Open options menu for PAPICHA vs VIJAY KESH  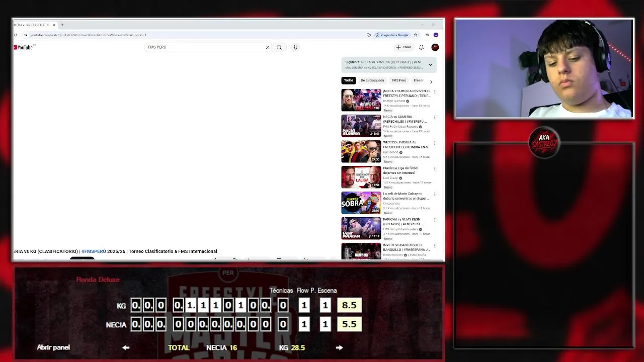[435, 220]
